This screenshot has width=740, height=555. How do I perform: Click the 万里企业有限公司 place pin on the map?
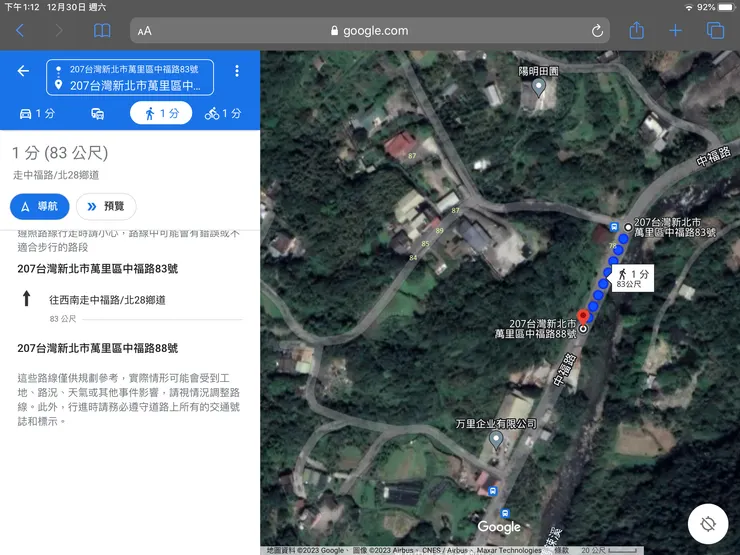point(496,439)
